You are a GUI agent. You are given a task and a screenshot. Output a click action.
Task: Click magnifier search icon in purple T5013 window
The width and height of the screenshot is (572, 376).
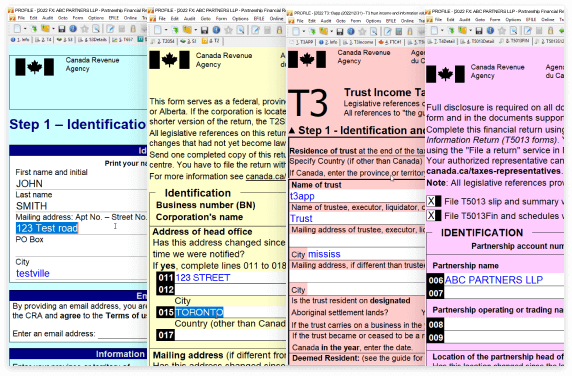click(x=514, y=31)
